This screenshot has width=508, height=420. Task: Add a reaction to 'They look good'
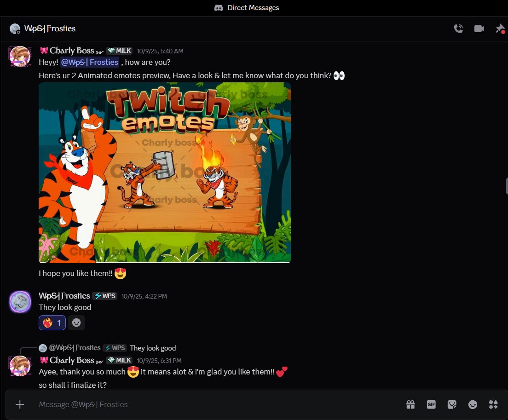coord(76,322)
